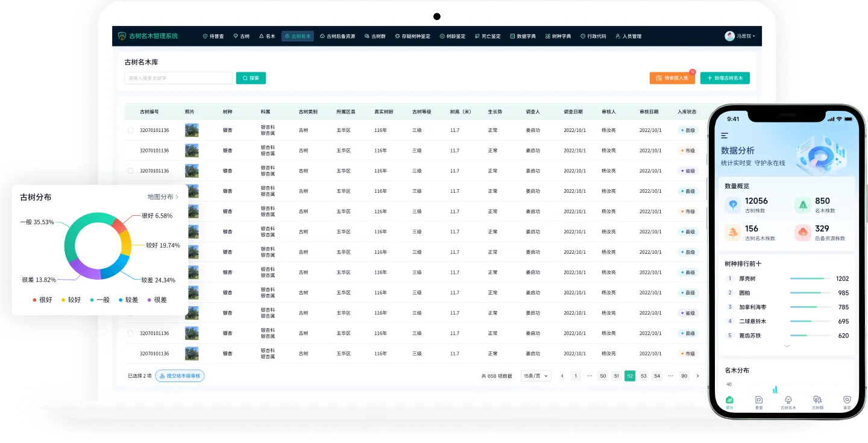The image size is (868, 443).
Task: Open the 冯思玟 user account dropdown
Action: pos(740,36)
